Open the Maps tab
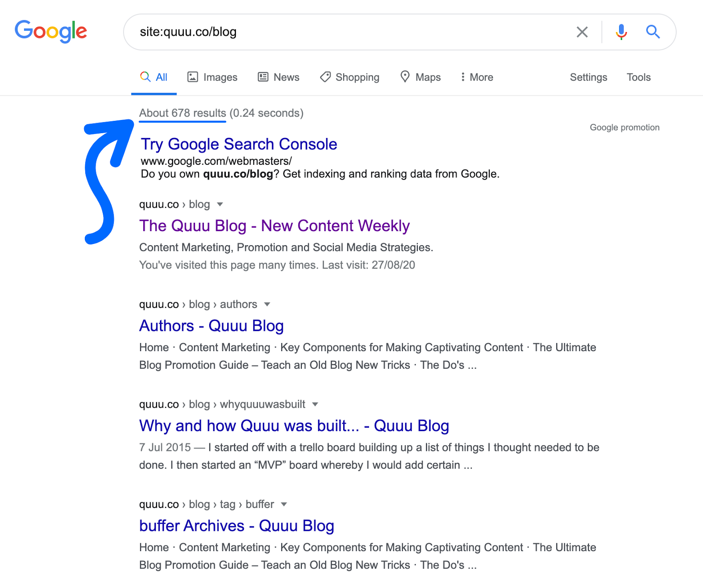Image resolution: width=703 pixels, height=588 pixels. 420,77
